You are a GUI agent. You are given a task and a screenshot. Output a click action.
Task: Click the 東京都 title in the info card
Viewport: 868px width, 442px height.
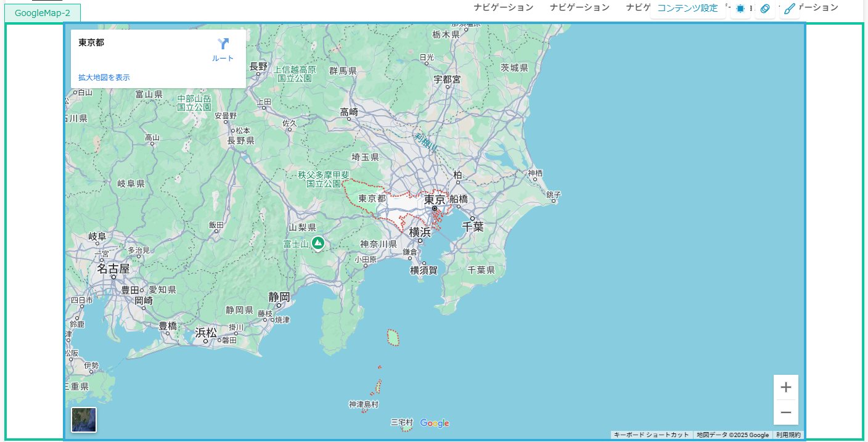91,43
